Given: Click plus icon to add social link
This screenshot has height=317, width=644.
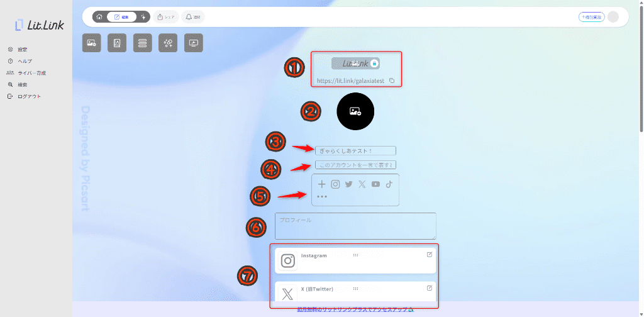Looking at the screenshot, I should (x=322, y=184).
